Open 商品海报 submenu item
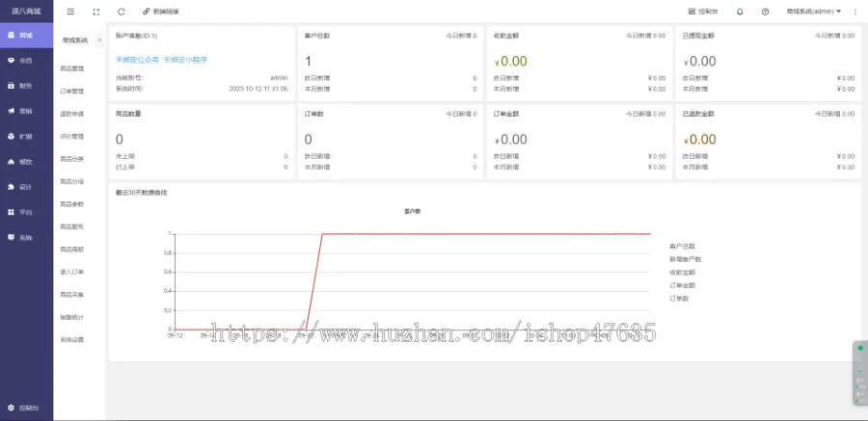This screenshot has width=868, height=421. pos(72,250)
